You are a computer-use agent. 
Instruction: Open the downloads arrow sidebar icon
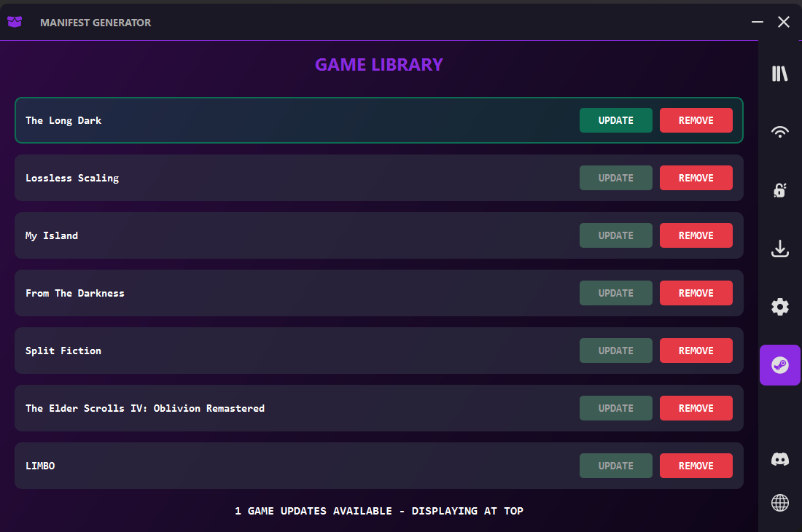point(779,249)
